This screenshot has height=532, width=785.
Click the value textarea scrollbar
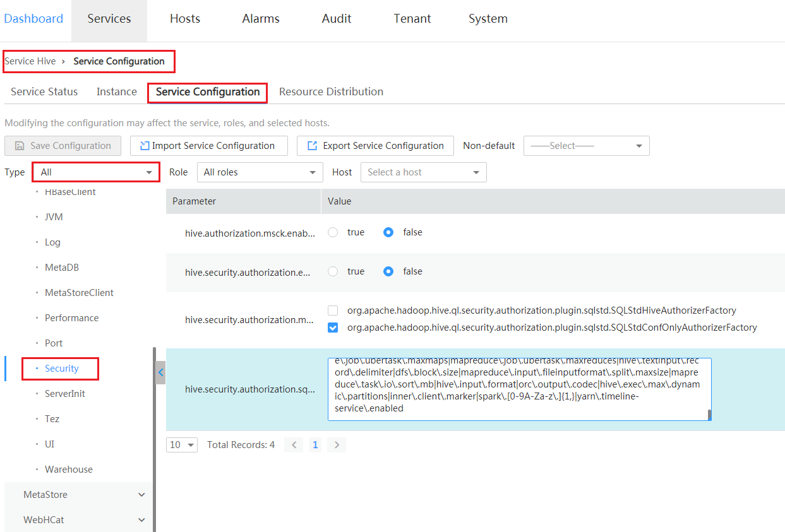[709, 415]
